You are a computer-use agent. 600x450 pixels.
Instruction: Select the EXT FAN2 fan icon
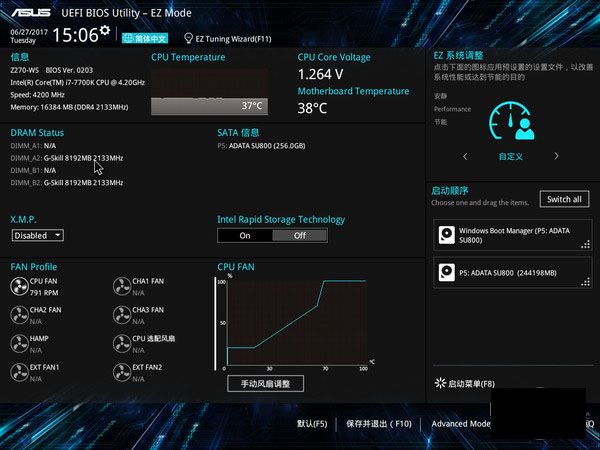pos(122,373)
